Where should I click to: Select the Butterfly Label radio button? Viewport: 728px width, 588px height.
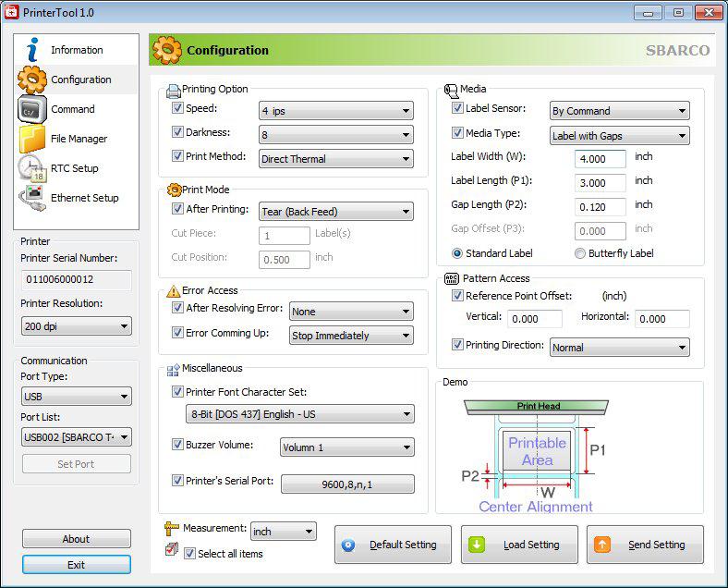pos(580,253)
